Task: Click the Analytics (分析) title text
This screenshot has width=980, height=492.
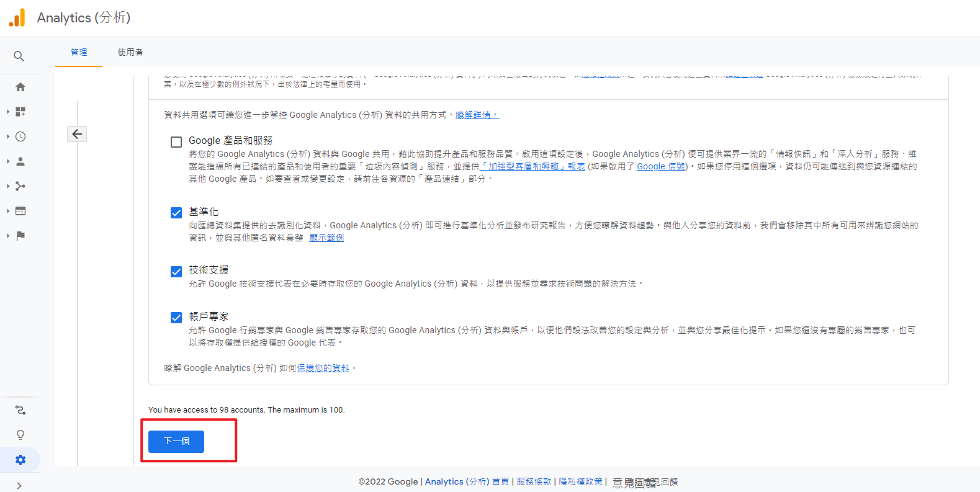Action: tap(84, 17)
